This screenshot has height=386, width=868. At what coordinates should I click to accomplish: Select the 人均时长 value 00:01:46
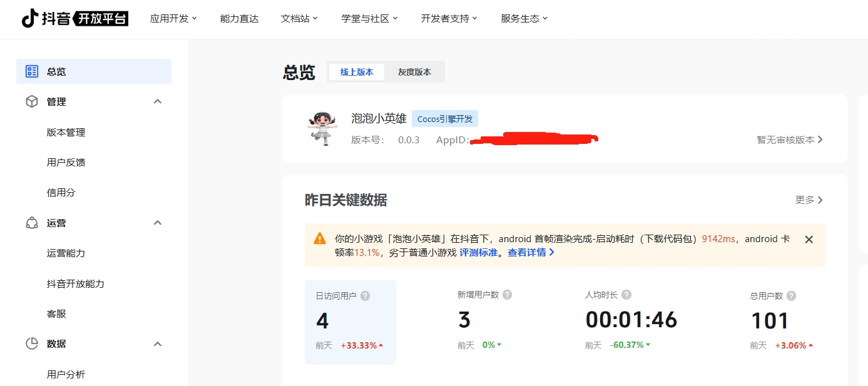click(631, 320)
